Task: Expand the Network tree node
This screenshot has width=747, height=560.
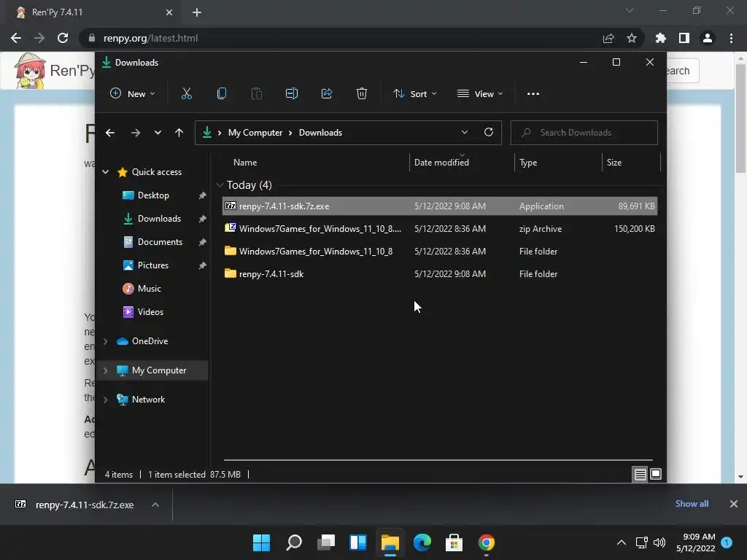Action: coord(105,400)
